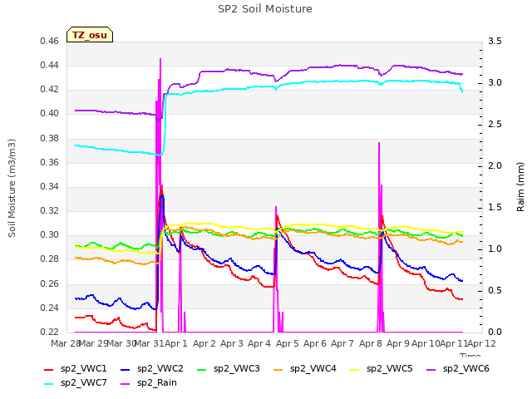
Task: Select the sp2_VWC6 legend entry
Action: click(458, 369)
